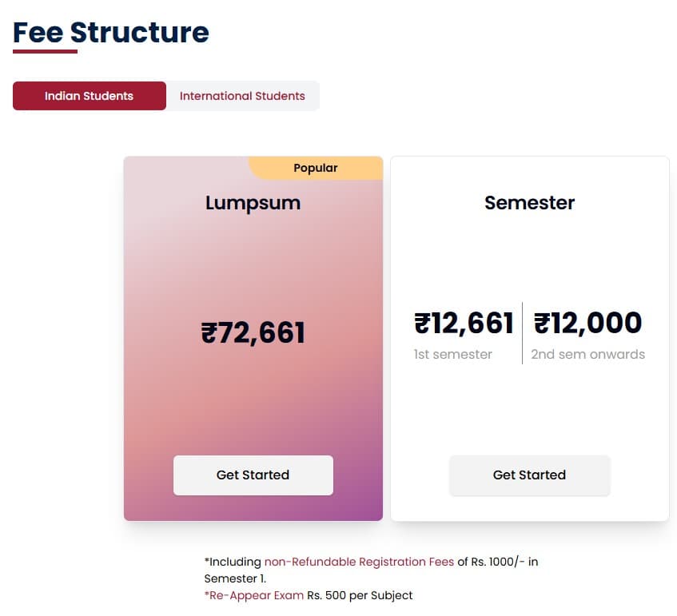Image resolution: width=677 pixels, height=616 pixels.
Task: Click the 2nd sem onwards label
Action: point(588,354)
